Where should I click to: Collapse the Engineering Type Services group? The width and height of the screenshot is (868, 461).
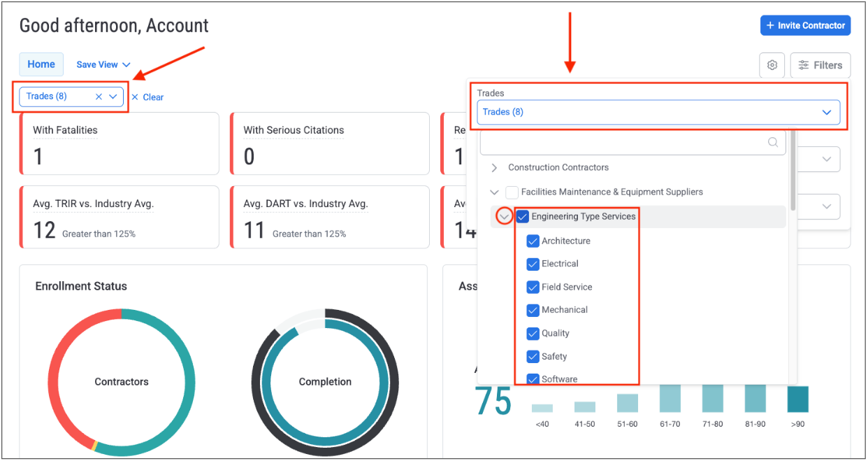click(504, 216)
